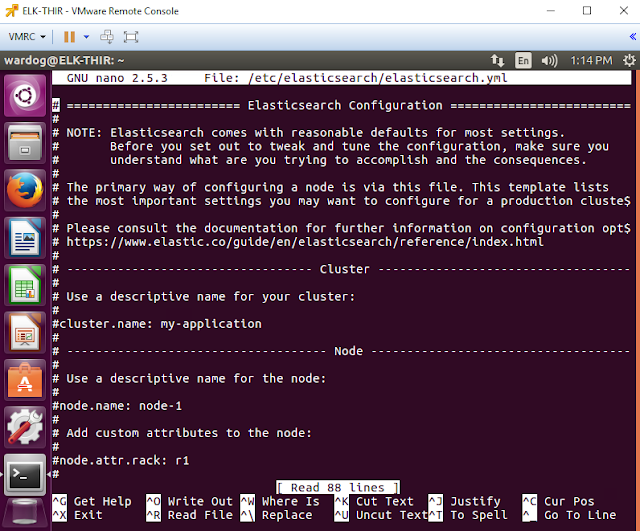Viewport: 640px width, 531px height.
Task: Pause the virtual machine
Action: coord(69,37)
